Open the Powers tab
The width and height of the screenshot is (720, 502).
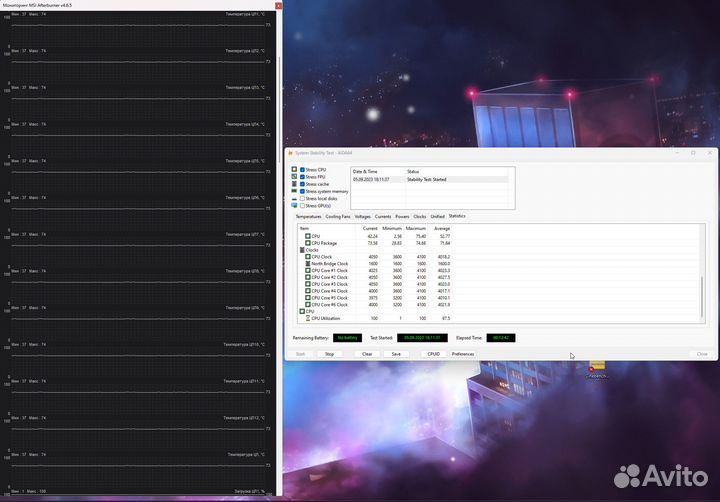pyautogui.click(x=402, y=216)
